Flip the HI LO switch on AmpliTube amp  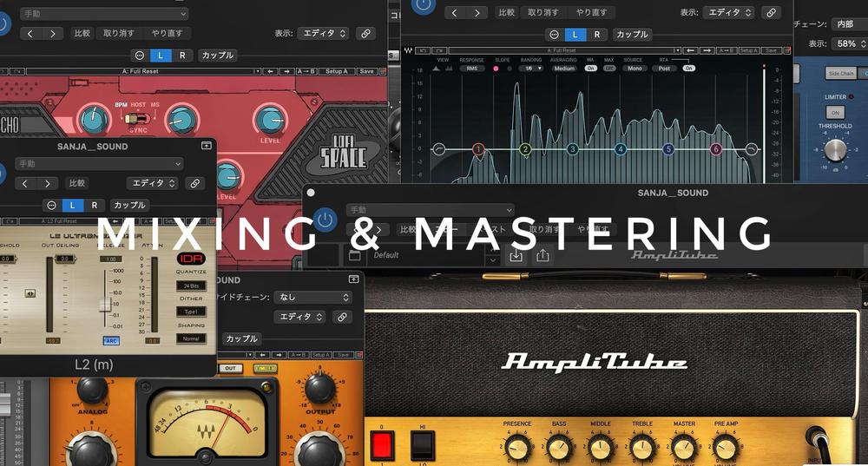[423, 445]
